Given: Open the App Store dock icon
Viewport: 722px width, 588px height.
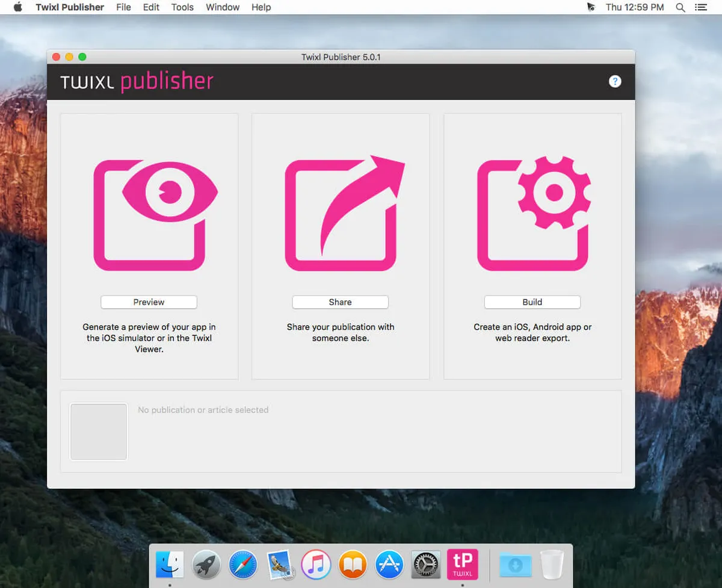Looking at the screenshot, I should point(389,565).
